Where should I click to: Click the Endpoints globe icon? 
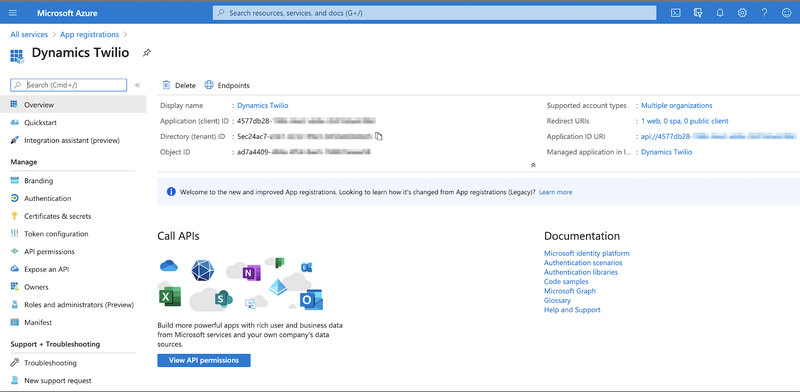click(209, 85)
